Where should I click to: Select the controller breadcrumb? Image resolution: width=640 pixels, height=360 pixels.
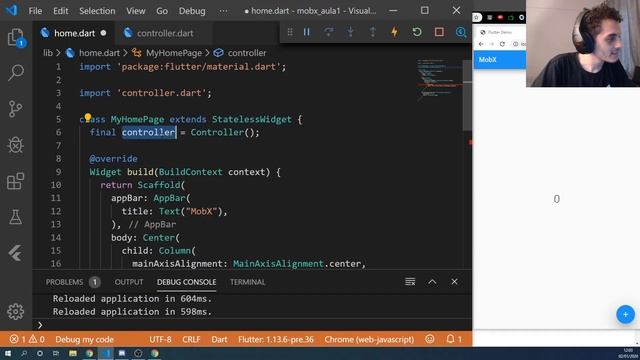coord(247,53)
